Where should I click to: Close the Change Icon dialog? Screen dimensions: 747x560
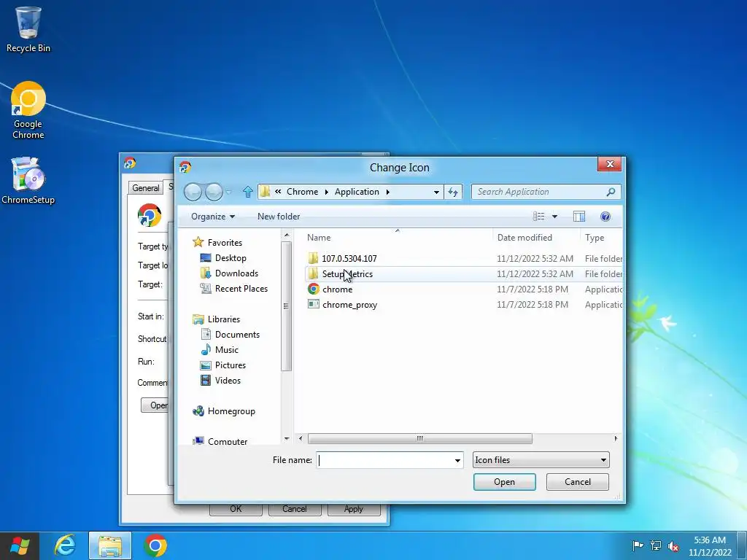(609, 164)
